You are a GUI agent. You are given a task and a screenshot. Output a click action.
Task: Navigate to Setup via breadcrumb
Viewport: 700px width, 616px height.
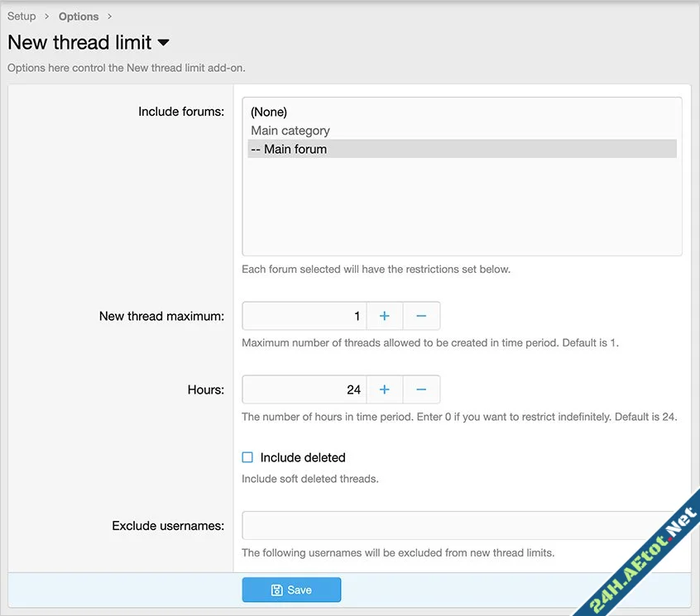[x=22, y=16]
